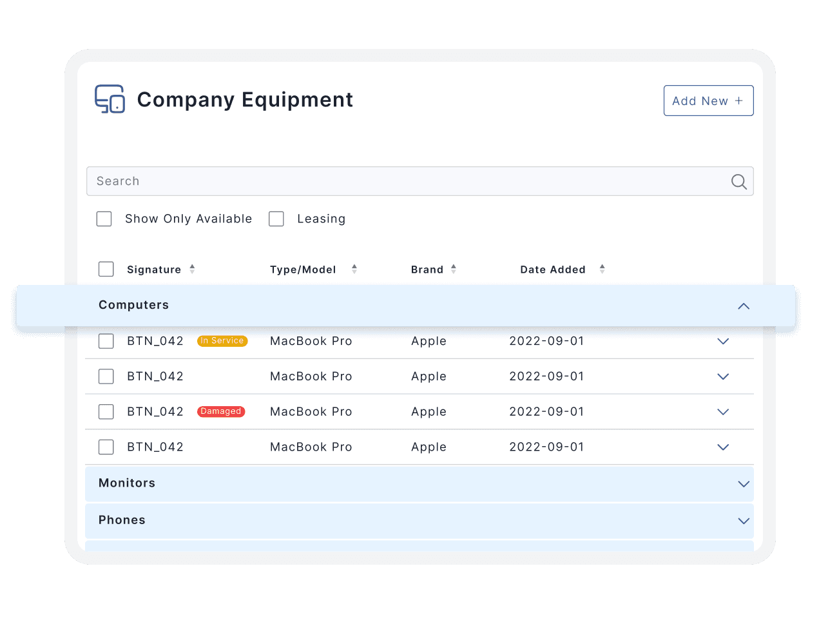Sort by Brand column arrows
This screenshot has height=644, width=839.
(x=454, y=269)
